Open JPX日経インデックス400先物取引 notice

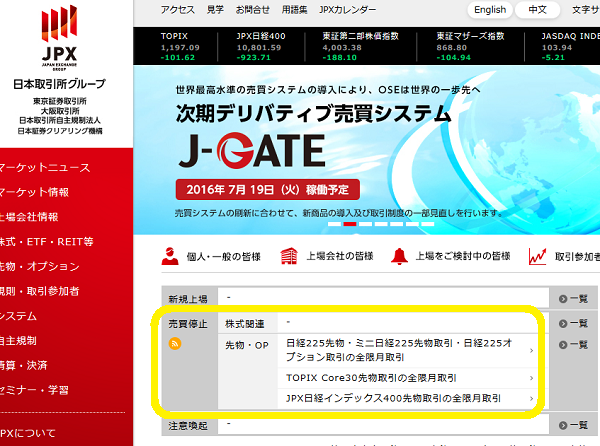pyautogui.click(x=393, y=398)
